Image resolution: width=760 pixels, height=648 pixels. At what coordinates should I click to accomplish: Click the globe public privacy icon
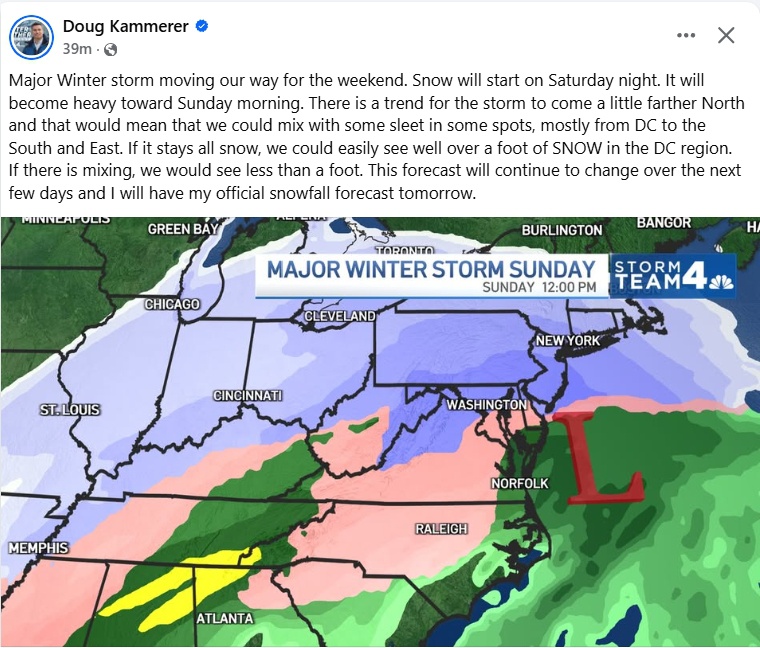pos(111,49)
